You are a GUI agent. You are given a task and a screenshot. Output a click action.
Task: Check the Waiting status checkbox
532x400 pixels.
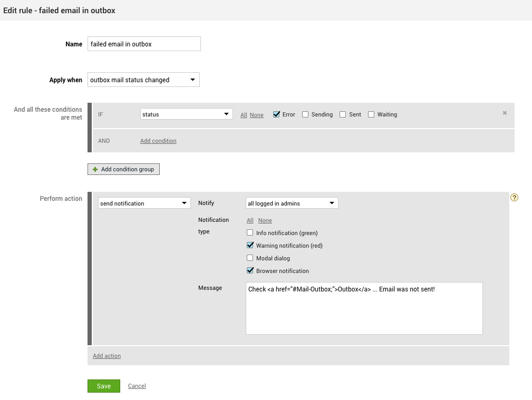[x=371, y=114]
